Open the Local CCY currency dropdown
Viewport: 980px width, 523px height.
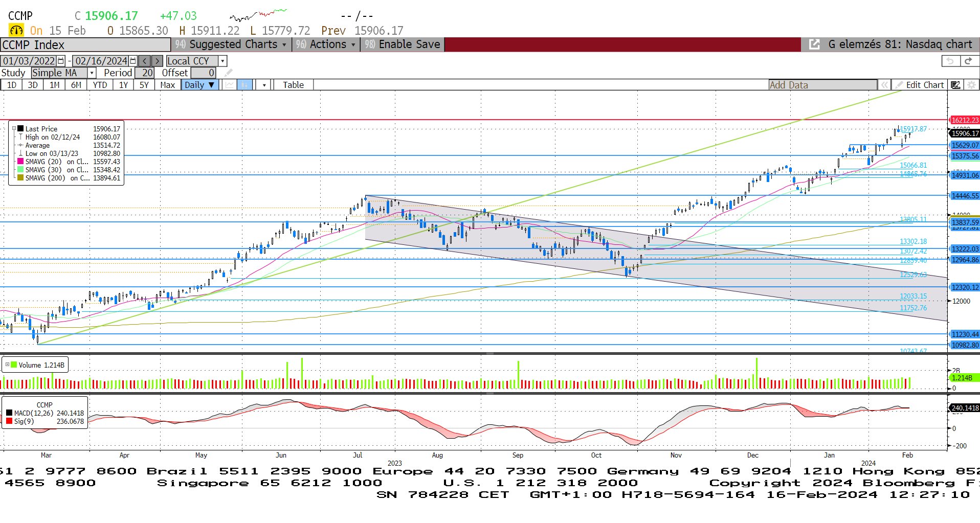(222, 61)
